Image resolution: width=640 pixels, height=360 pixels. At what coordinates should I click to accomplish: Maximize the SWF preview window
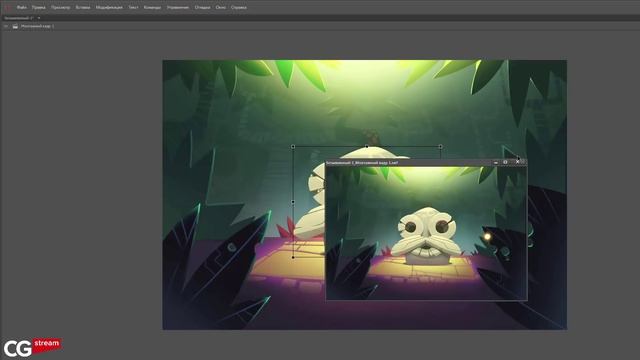pos(505,162)
